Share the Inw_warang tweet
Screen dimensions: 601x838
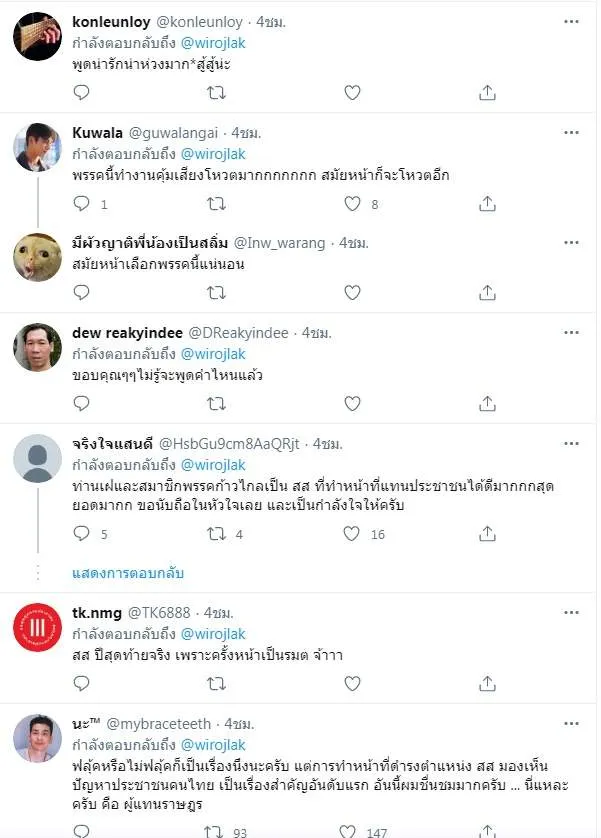coord(487,292)
